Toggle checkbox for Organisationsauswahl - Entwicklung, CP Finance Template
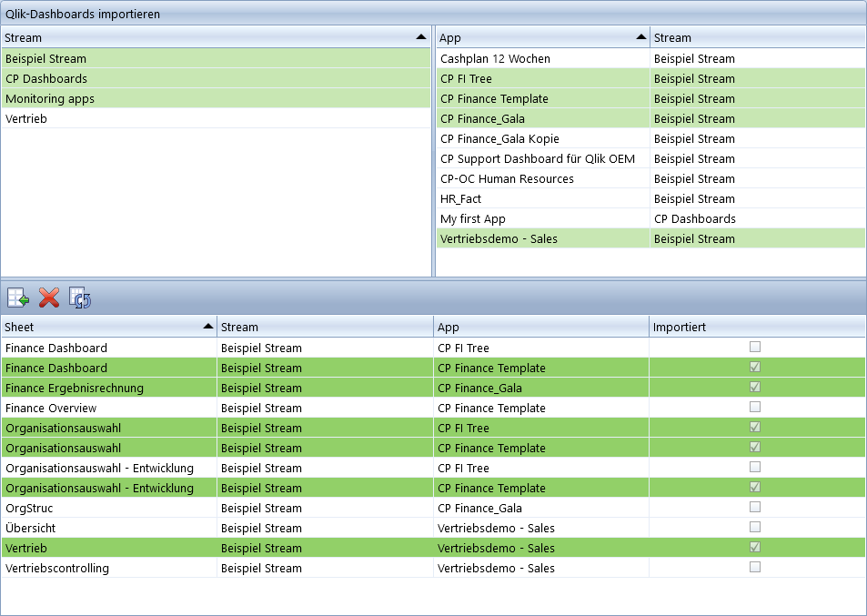The height and width of the screenshot is (616, 867). [755, 487]
